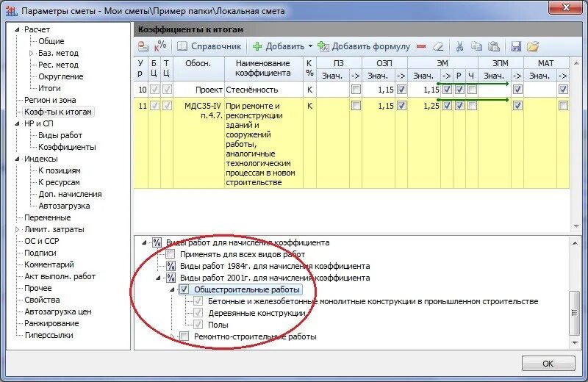Open the Добавить dropdown arrow
The width and height of the screenshot is (588, 382).
(310, 46)
